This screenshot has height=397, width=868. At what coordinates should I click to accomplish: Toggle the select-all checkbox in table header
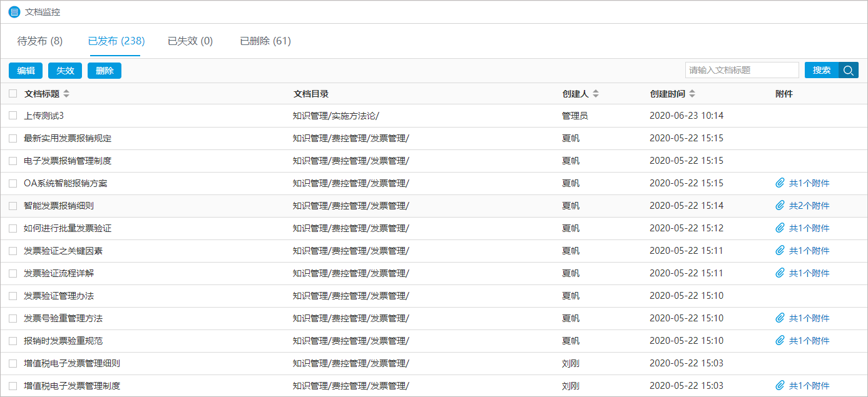click(x=13, y=94)
